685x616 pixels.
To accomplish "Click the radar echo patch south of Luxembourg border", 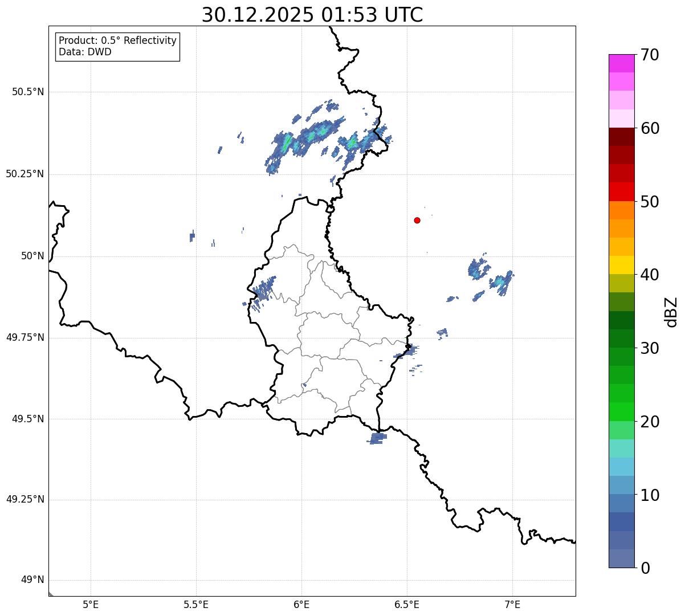I will coord(377,438).
